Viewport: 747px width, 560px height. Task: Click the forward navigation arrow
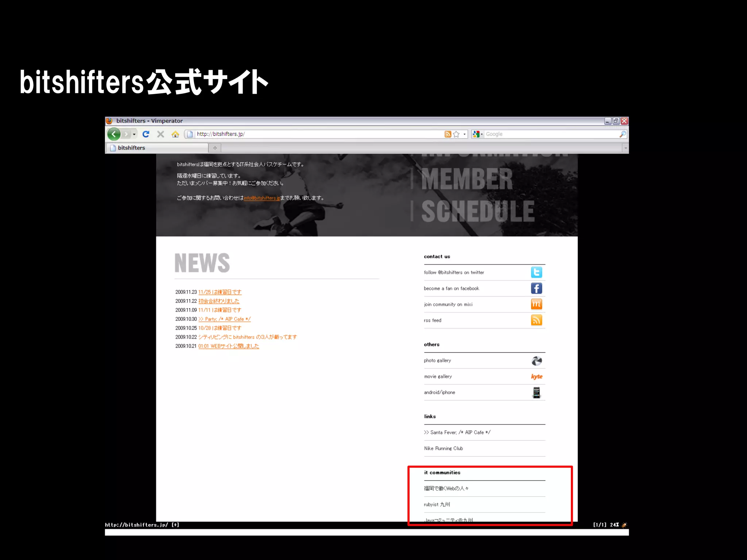126,134
